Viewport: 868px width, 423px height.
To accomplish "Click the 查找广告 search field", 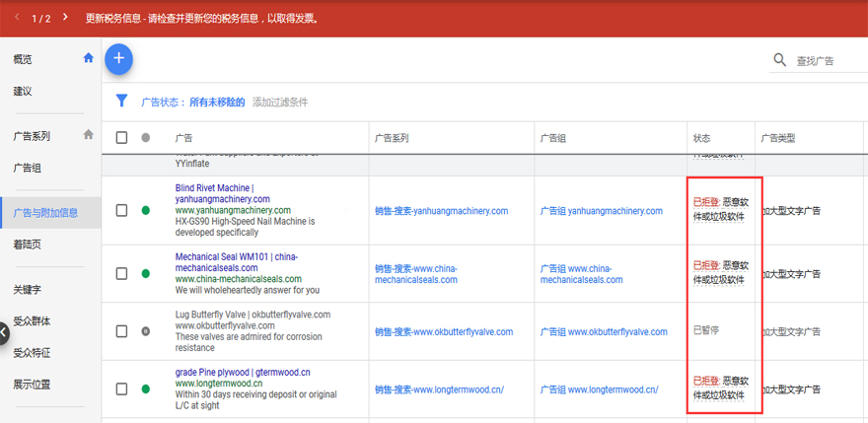I will (x=827, y=61).
